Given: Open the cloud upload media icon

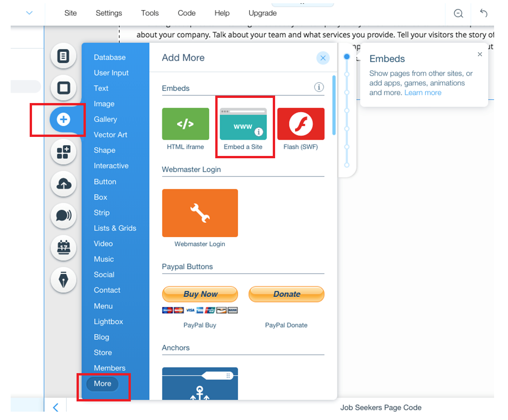Looking at the screenshot, I should point(64,184).
